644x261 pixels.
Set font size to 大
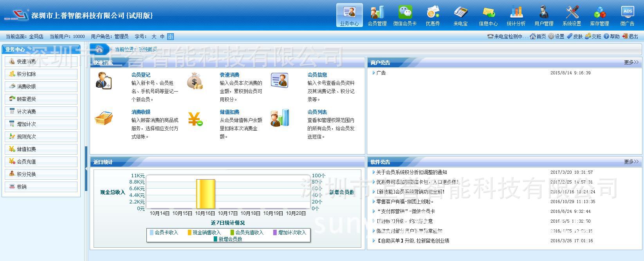tap(154, 36)
